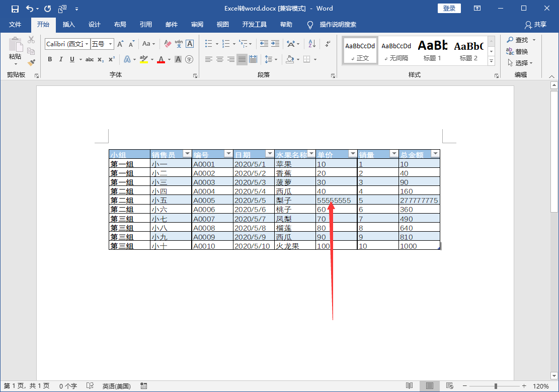The width and height of the screenshot is (559, 392).
Task: Click the Undo arrow icon
Action: point(30,9)
